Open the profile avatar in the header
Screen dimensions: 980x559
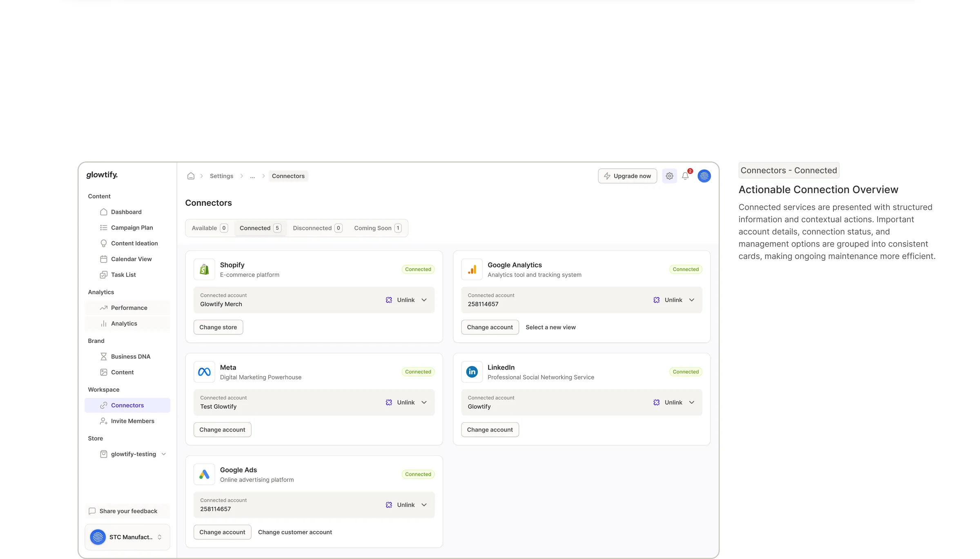point(704,176)
